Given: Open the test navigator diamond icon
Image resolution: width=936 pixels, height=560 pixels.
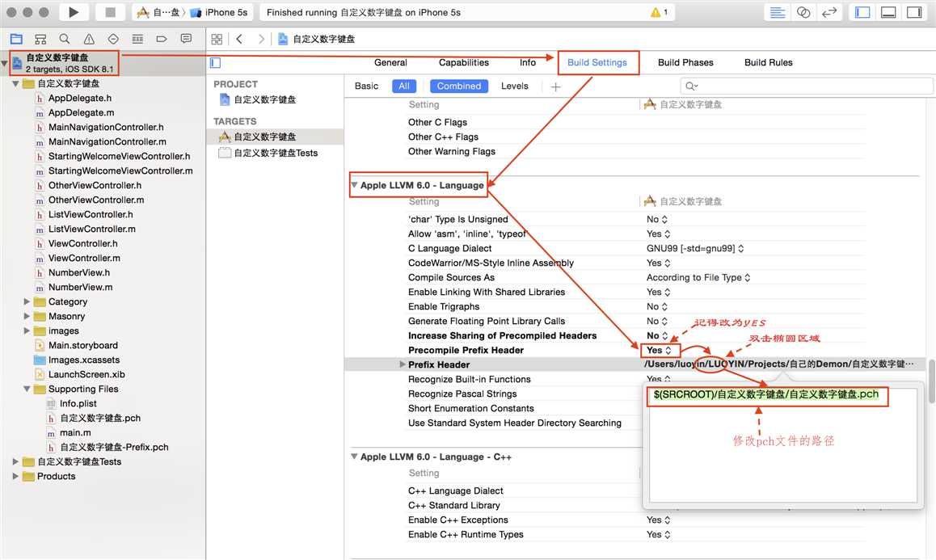Looking at the screenshot, I should pyautogui.click(x=113, y=39).
